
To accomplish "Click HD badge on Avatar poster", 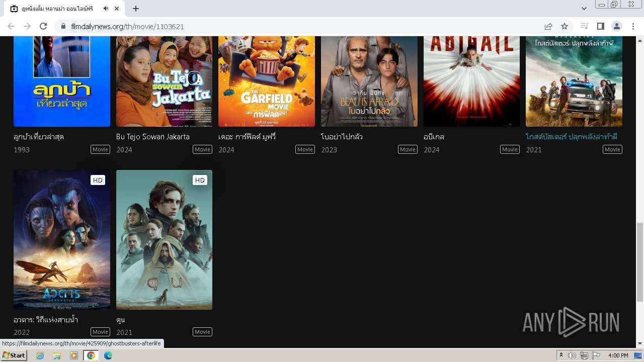I will [98, 180].
